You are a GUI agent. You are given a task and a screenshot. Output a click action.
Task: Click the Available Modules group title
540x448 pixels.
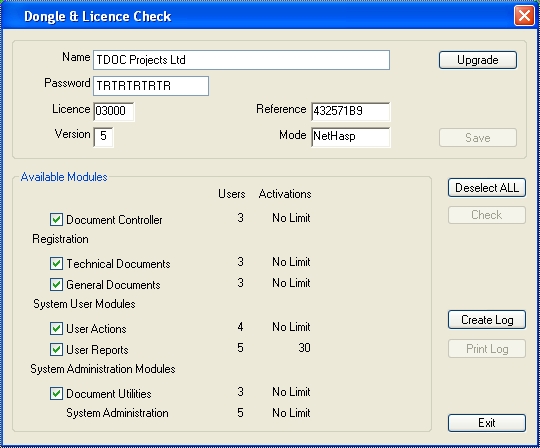[64, 177]
